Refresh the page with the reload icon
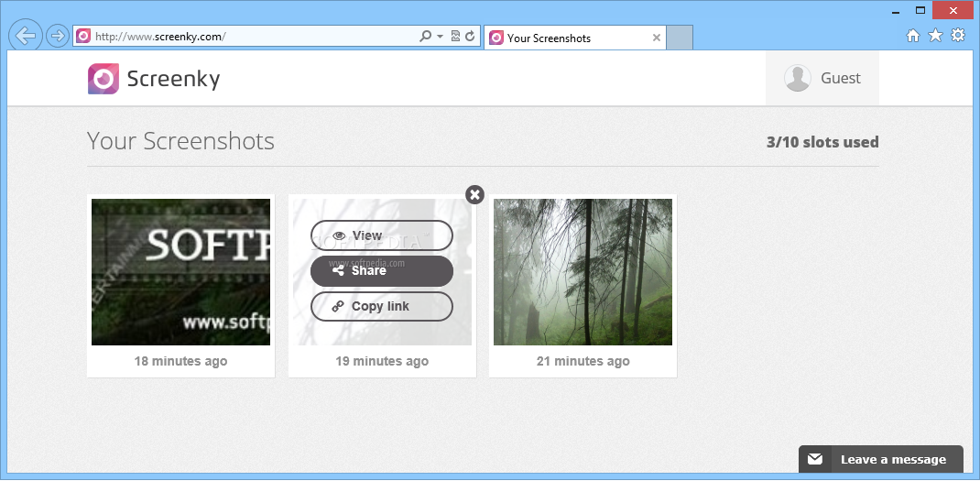 (470, 37)
